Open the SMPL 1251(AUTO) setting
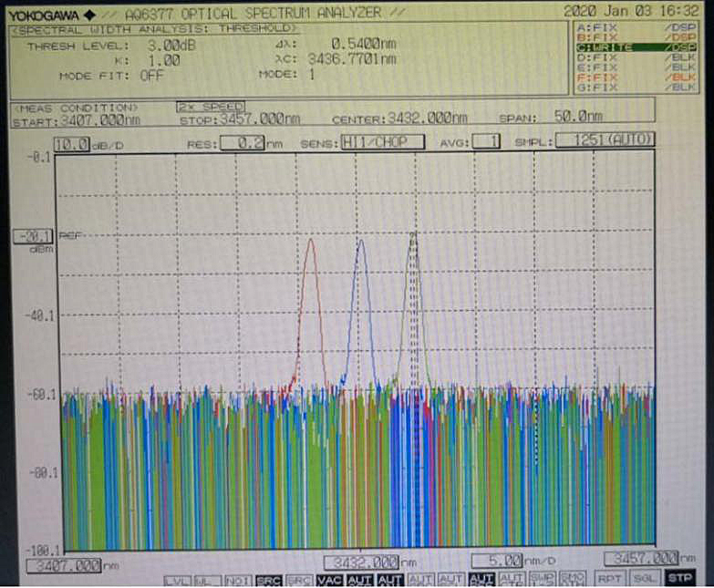This screenshot has height=588, width=714. pos(604,141)
